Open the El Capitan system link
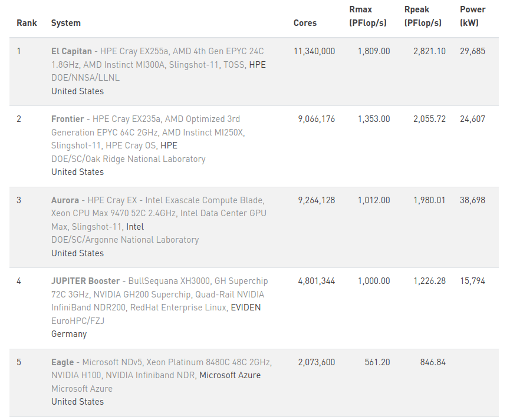This screenshot has height=420, width=510. 71,51
